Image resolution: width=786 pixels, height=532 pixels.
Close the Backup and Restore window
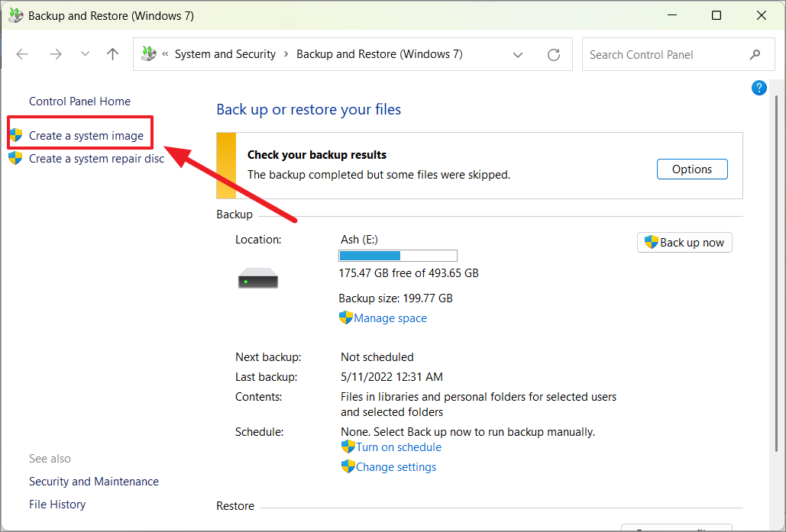[x=762, y=15]
